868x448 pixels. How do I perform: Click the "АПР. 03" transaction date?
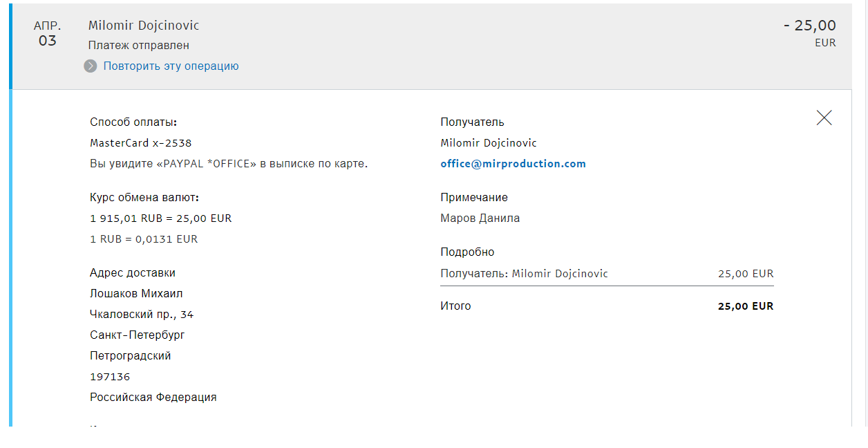point(48,33)
